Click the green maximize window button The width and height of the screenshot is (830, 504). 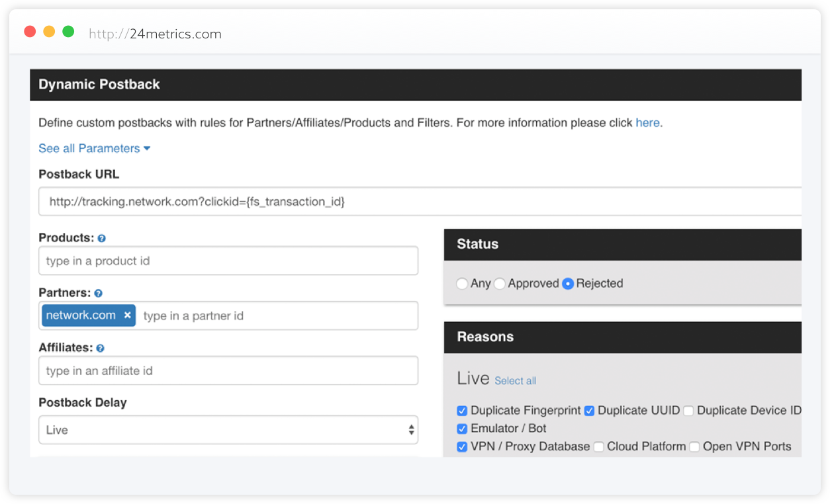pyautogui.click(x=68, y=32)
